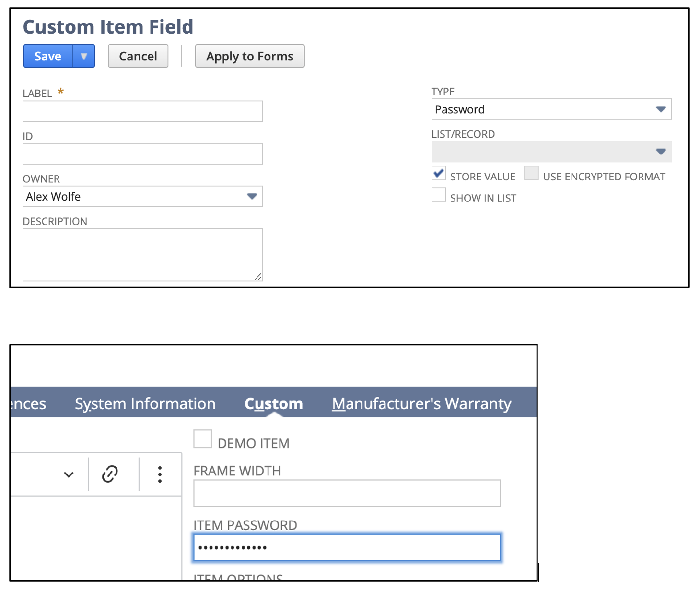Check the Demo Item checkbox
This screenshot has width=700, height=592.
202,439
